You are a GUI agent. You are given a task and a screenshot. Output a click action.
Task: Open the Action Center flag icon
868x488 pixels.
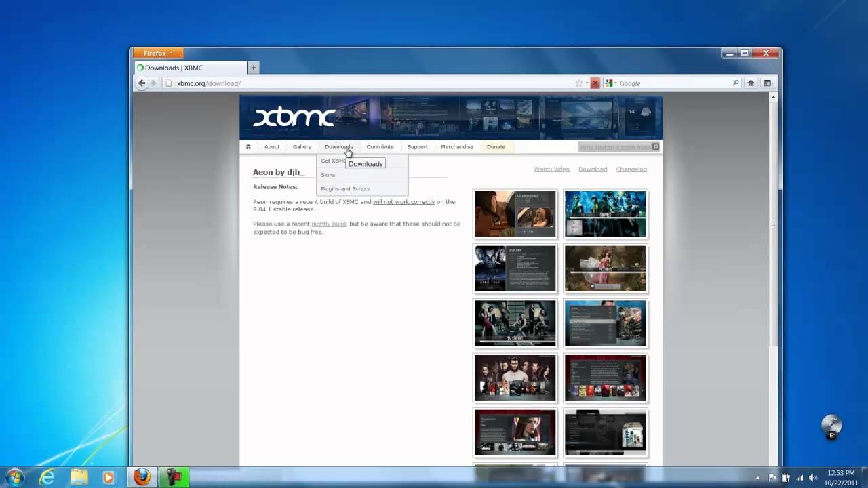pyautogui.click(x=772, y=478)
